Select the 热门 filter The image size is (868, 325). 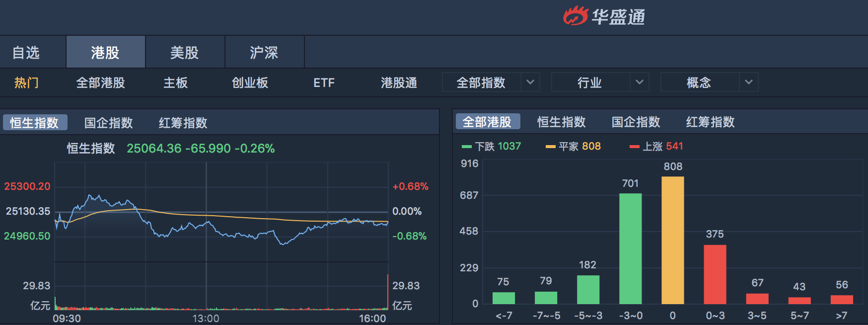coord(26,82)
